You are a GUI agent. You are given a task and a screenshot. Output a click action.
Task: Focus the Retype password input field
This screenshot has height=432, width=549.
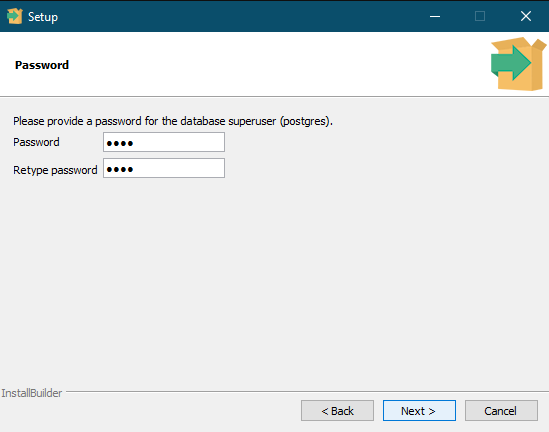pyautogui.click(x=164, y=168)
